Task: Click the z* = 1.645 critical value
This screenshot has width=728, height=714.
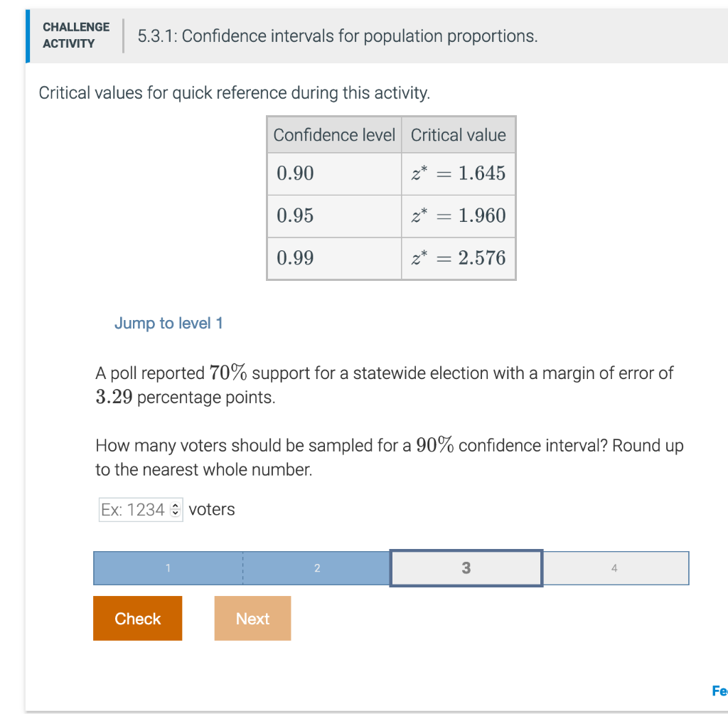Action: pos(458,173)
